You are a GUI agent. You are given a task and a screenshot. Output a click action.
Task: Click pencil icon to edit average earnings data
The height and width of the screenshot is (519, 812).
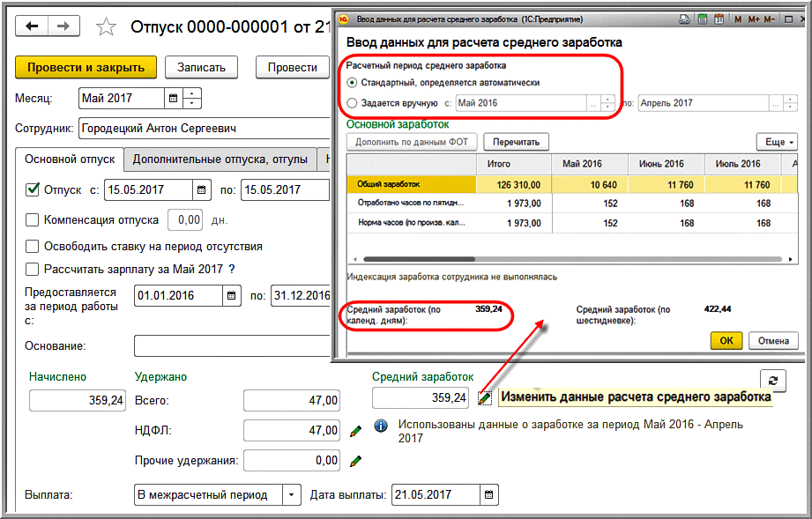pyautogui.click(x=484, y=398)
